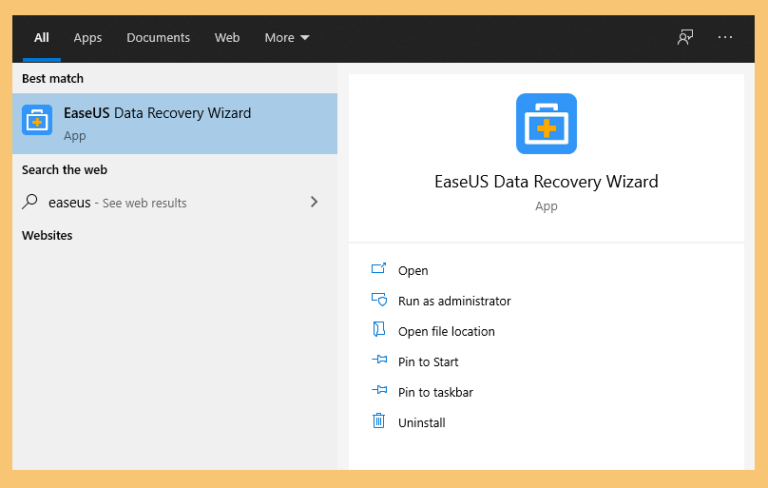768x488 pixels.
Task: Click the pin icon next to Pin to Start
Action: click(379, 360)
